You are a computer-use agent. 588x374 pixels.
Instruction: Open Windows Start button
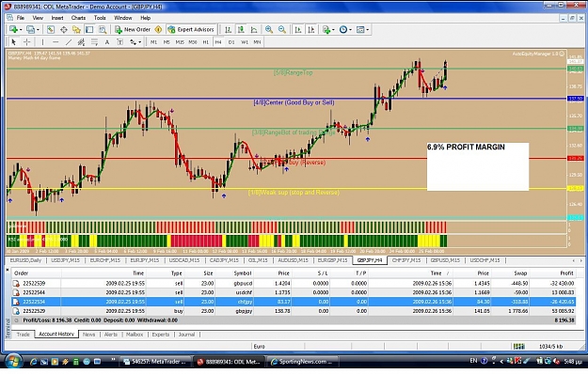click(13, 361)
